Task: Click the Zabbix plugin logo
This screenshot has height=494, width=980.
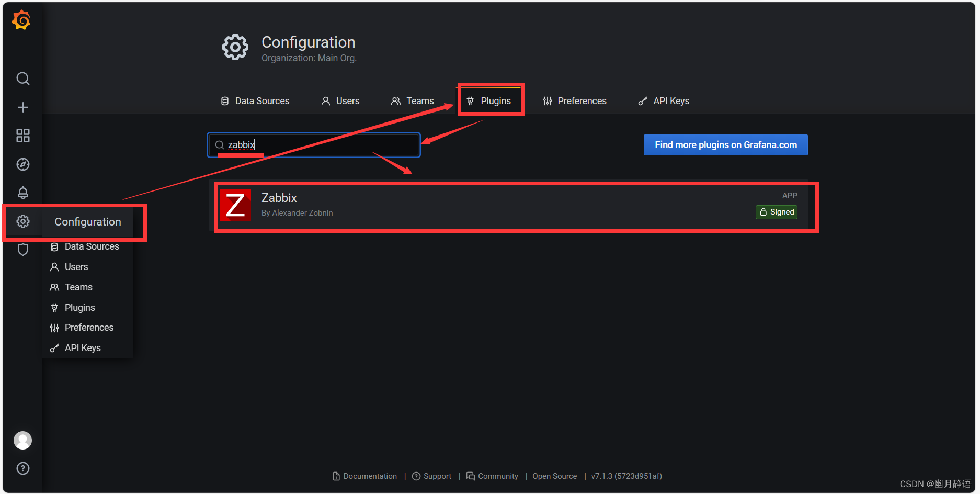Action: (x=235, y=205)
